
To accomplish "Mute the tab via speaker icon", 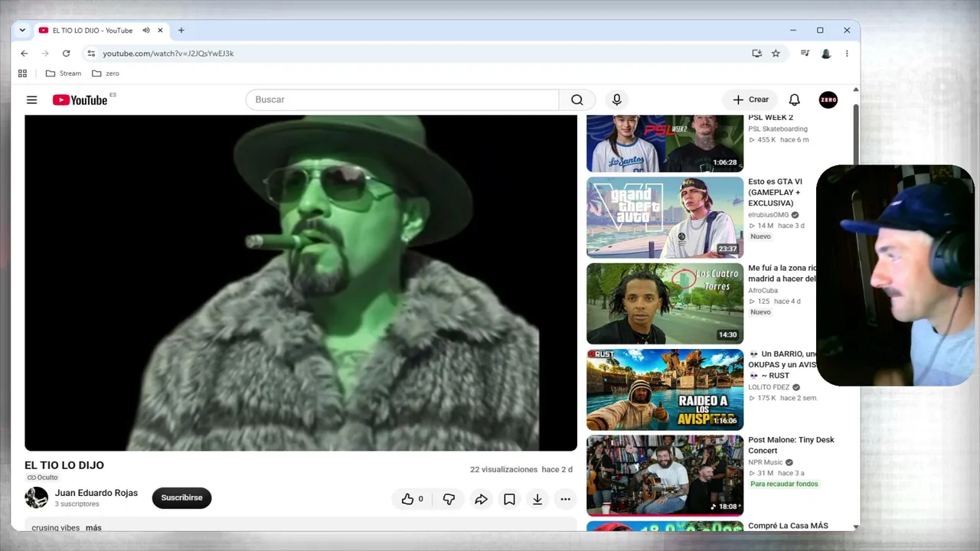I will [145, 31].
